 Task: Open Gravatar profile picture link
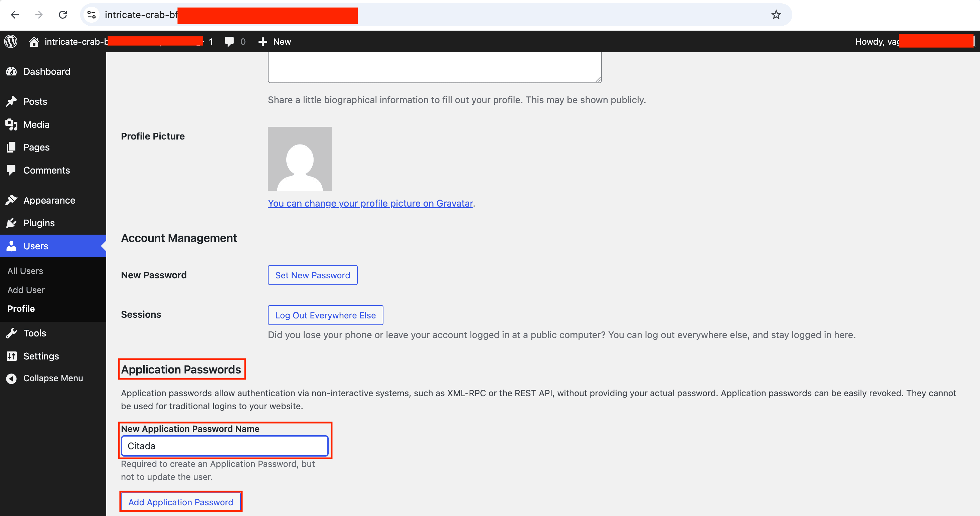tap(370, 204)
